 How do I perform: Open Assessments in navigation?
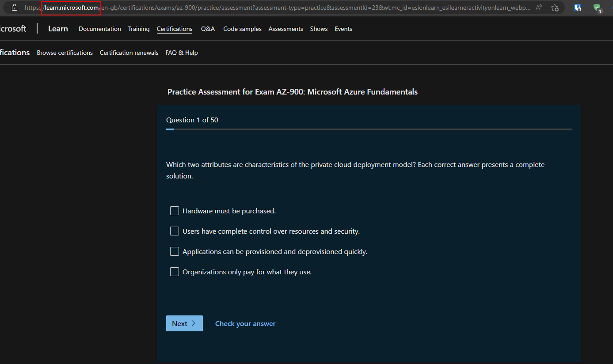click(x=286, y=29)
